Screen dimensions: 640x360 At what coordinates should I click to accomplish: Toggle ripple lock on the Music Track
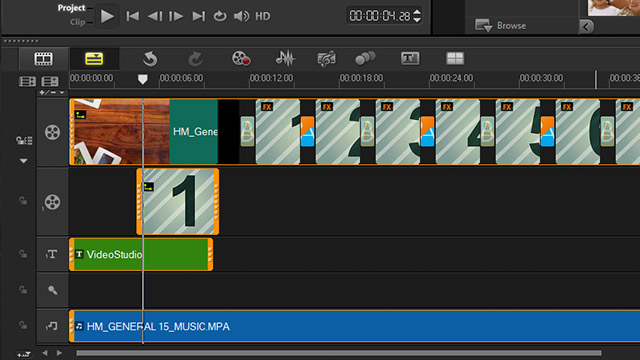pos(23,325)
